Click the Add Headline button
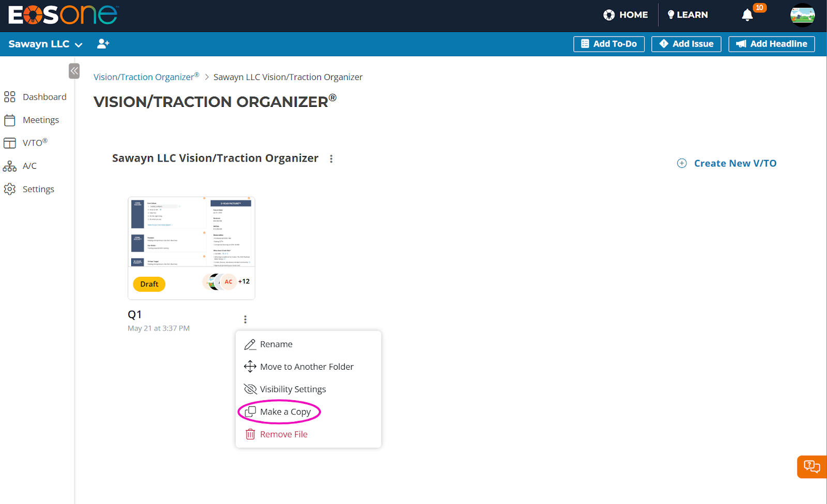827x504 pixels. (x=772, y=44)
